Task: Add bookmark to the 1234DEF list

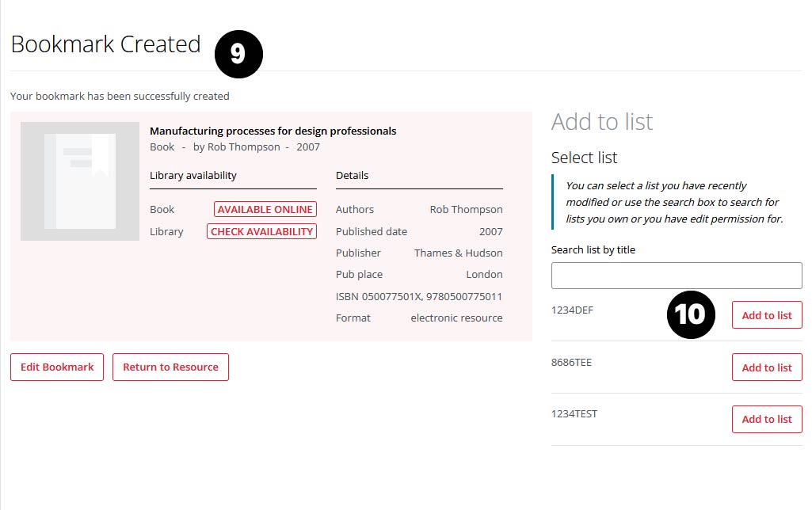Action: 766,315
